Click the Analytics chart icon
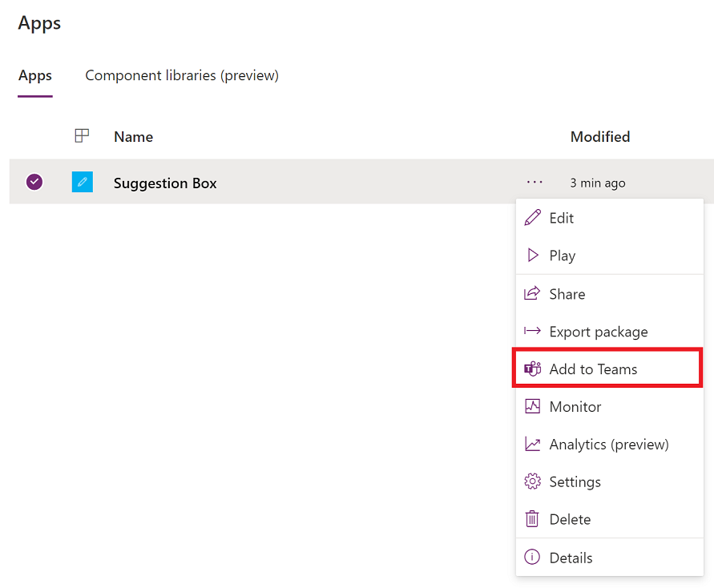Viewport: 714px width, 588px height. point(532,445)
